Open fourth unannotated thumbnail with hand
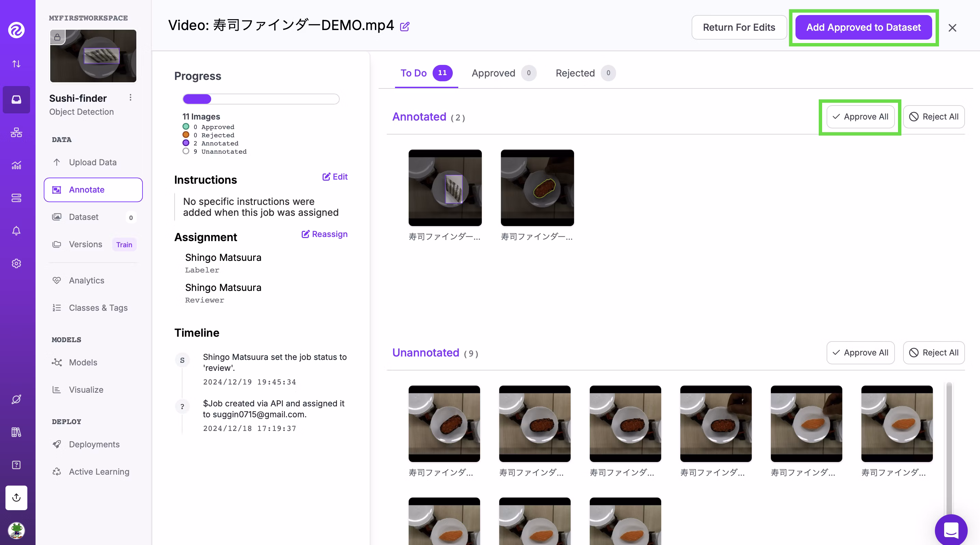Viewport: 980px width, 545px height. [716, 424]
